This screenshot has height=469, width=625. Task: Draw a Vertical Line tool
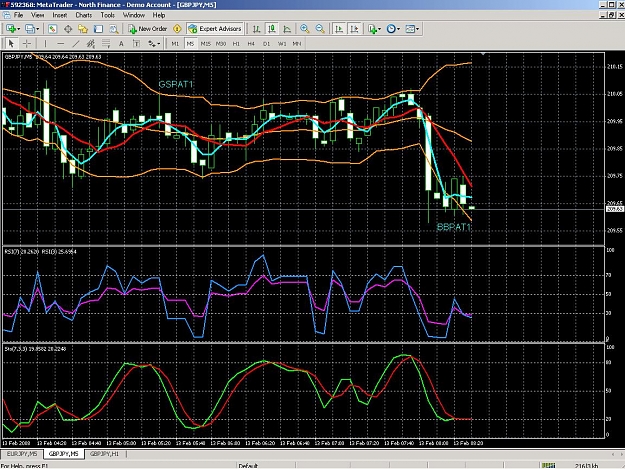(x=45, y=43)
